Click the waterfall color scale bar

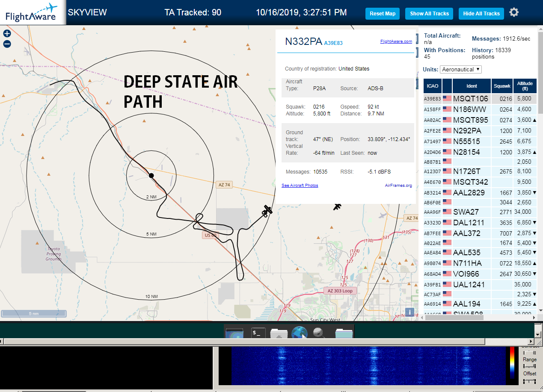512,363
